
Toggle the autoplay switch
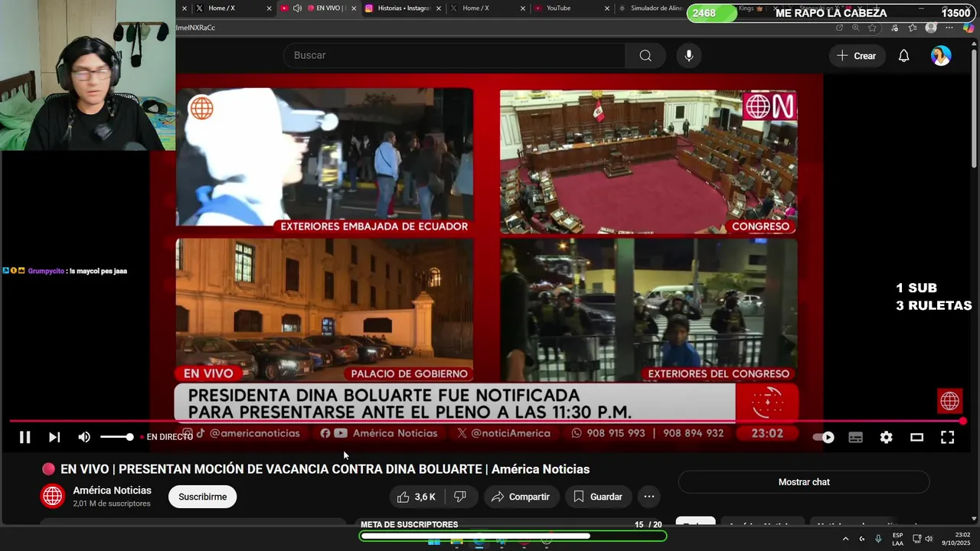coord(823,437)
